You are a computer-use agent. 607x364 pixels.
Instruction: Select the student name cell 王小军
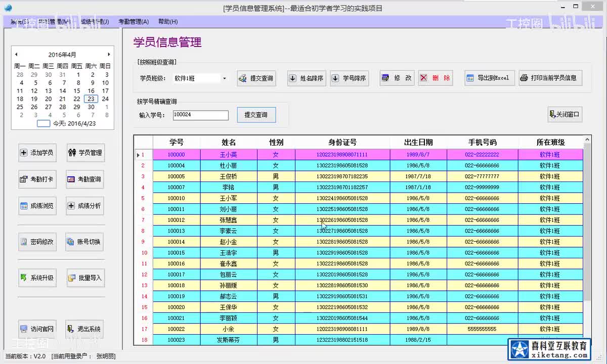(x=229, y=198)
